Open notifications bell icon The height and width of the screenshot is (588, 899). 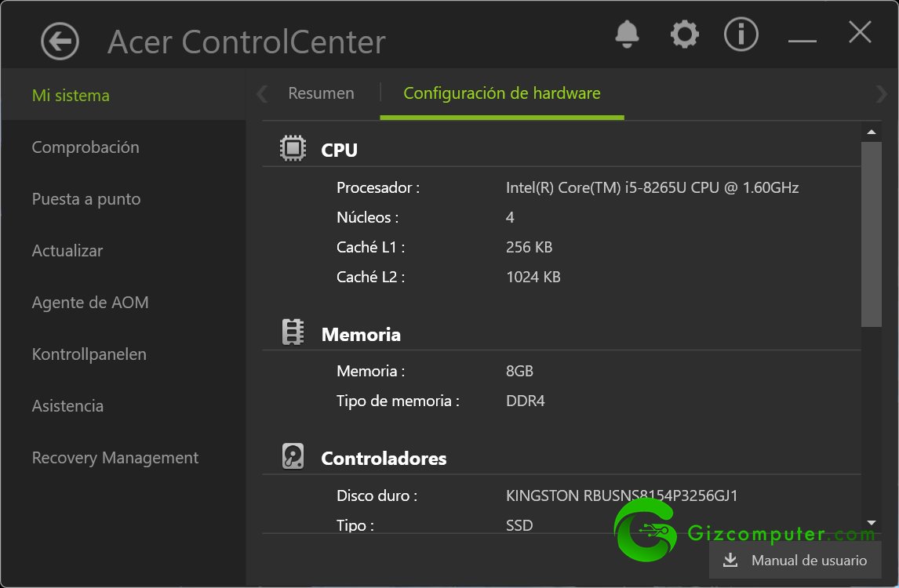pyautogui.click(x=627, y=34)
